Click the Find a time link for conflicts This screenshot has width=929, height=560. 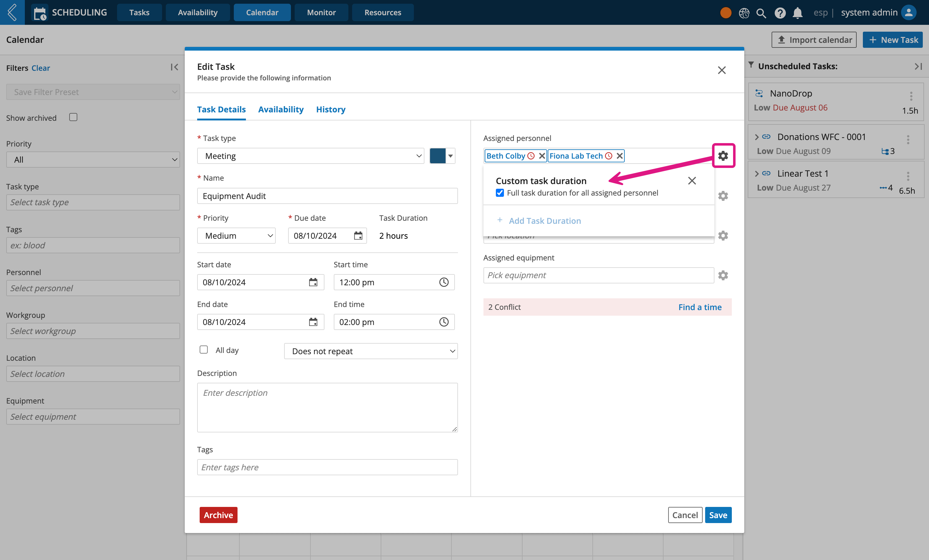[x=700, y=306]
